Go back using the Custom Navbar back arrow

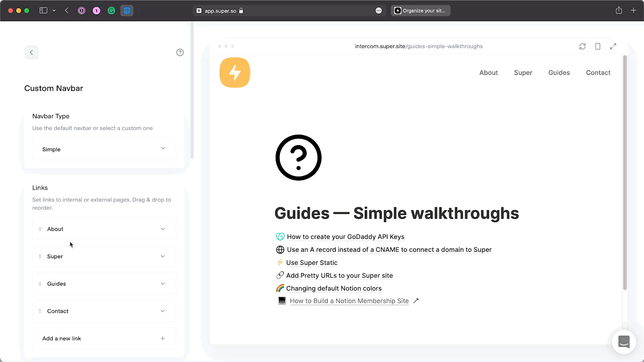pyautogui.click(x=31, y=52)
